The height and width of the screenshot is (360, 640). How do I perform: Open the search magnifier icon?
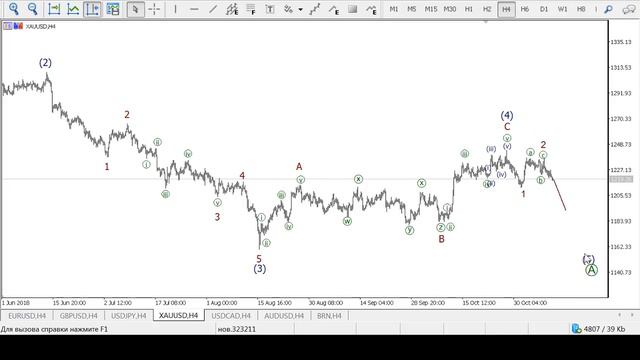click(x=609, y=9)
